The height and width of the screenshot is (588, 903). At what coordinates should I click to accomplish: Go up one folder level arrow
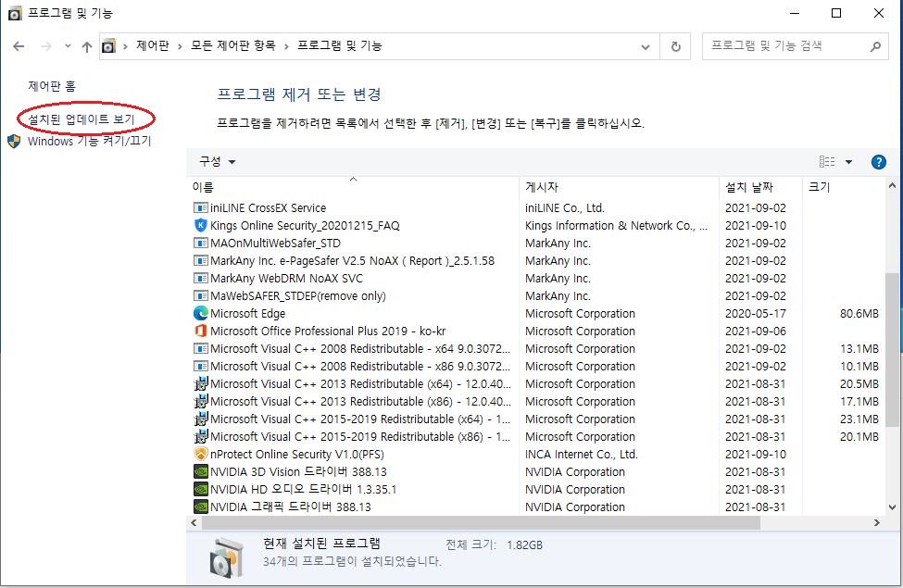(86, 46)
